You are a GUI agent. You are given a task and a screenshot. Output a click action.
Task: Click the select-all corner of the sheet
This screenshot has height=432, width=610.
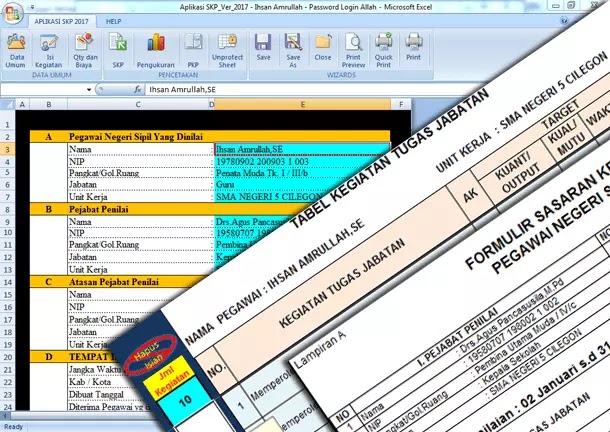(x=7, y=104)
